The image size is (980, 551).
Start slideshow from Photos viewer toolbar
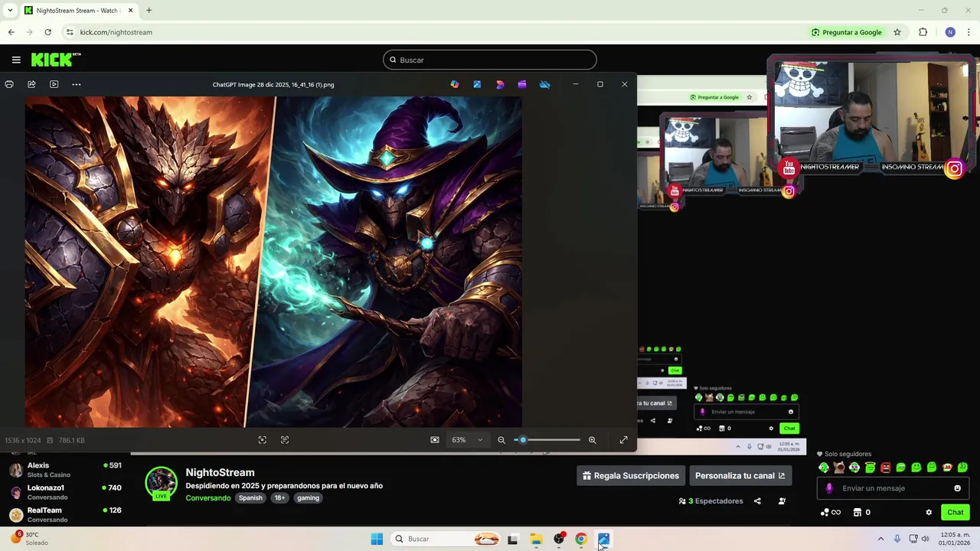click(x=54, y=84)
